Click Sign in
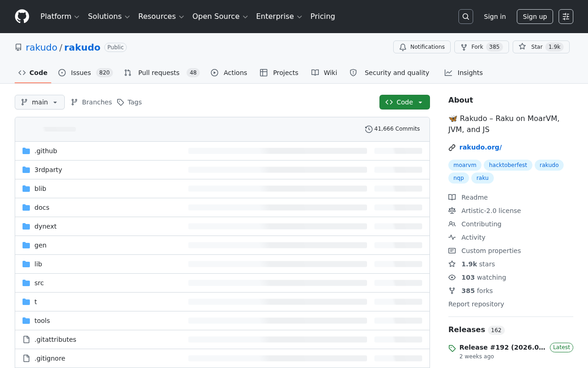Viewport: 588px width, 368px height. (x=495, y=17)
